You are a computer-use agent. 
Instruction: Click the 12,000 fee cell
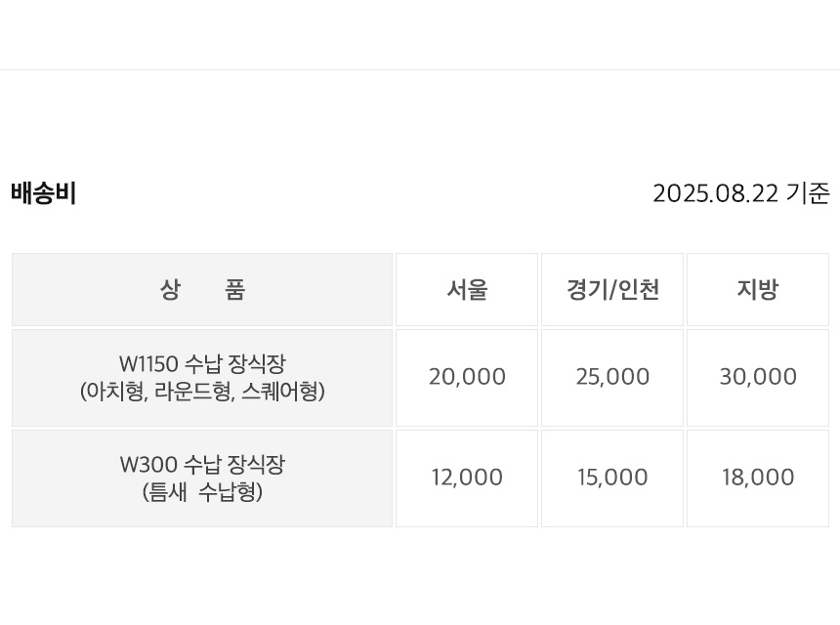pyautogui.click(x=467, y=478)
